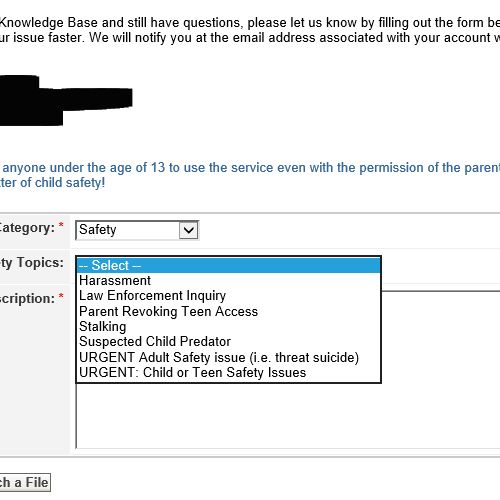Click the Attach a File button
This screenshot has height=500, width=500.
coord(24,482)
